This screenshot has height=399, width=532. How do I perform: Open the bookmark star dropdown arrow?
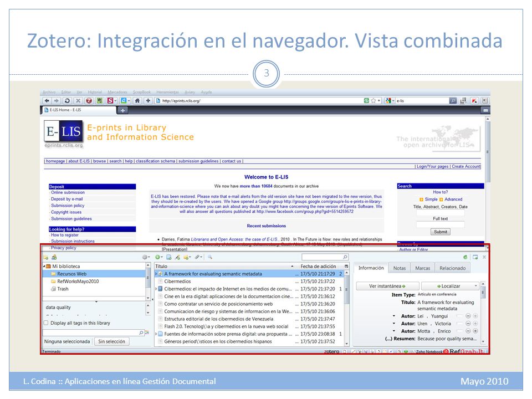tap(379, 101)
